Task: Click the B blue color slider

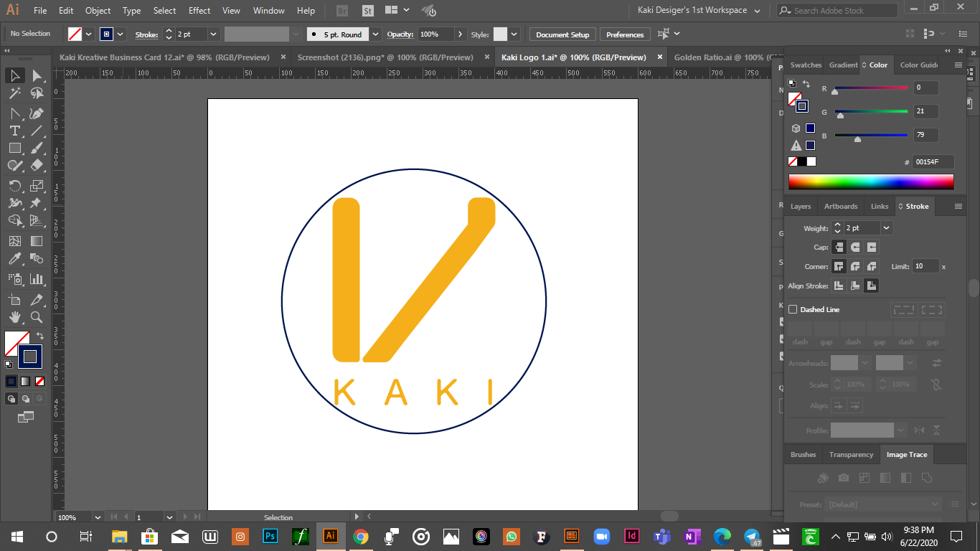Action: tap(871, 135)
